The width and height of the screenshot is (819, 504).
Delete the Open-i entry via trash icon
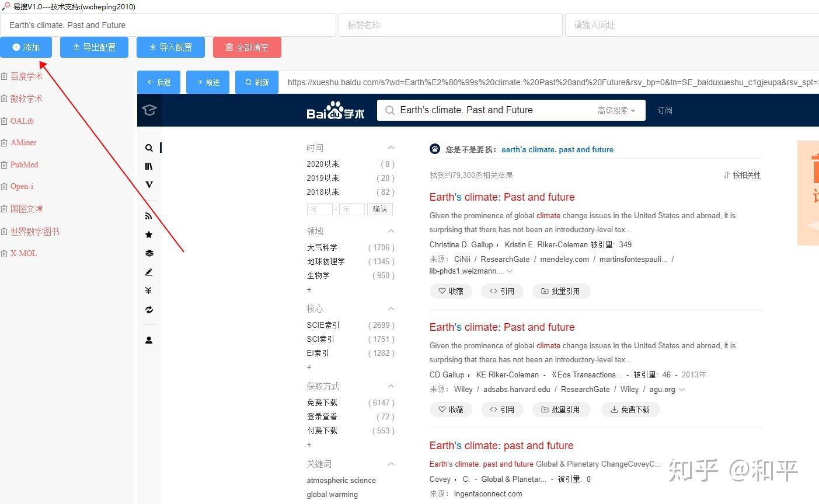pyautogui.click(x=4, y=186)
